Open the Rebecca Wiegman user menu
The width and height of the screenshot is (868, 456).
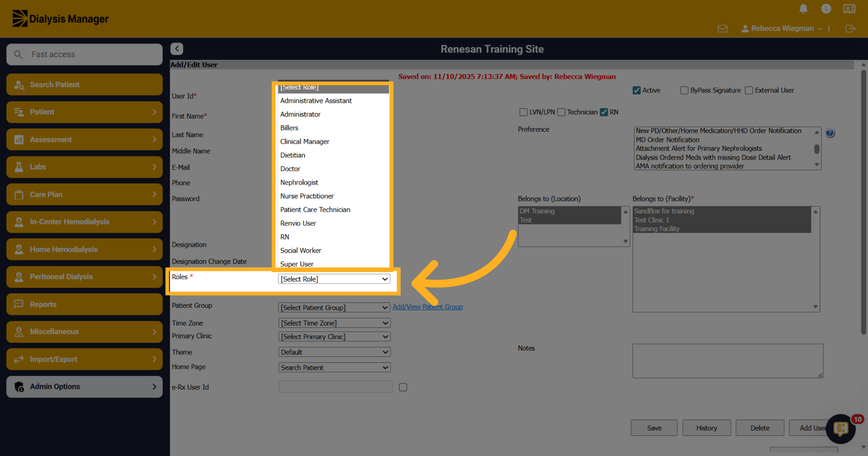click(x=782, y=29)
